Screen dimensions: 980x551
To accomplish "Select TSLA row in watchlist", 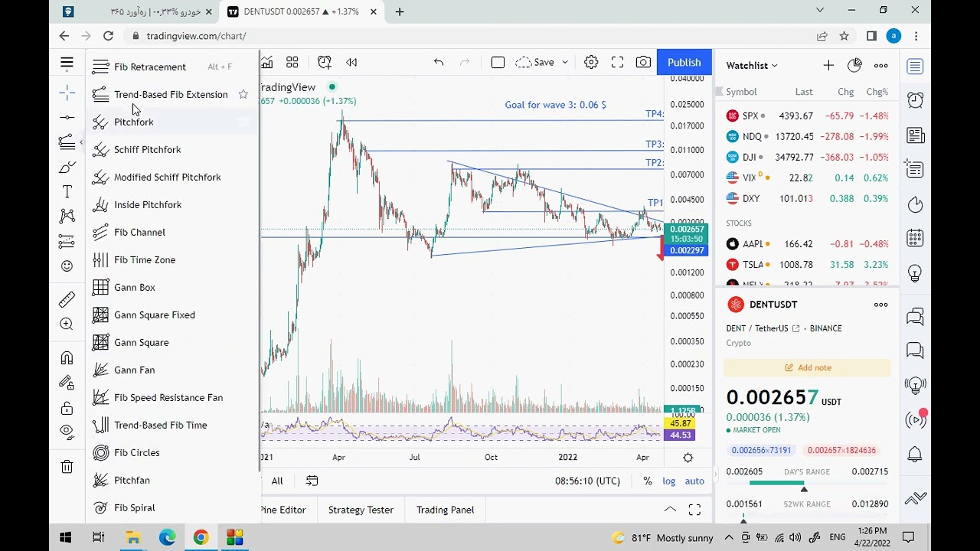I will point(807,264).
